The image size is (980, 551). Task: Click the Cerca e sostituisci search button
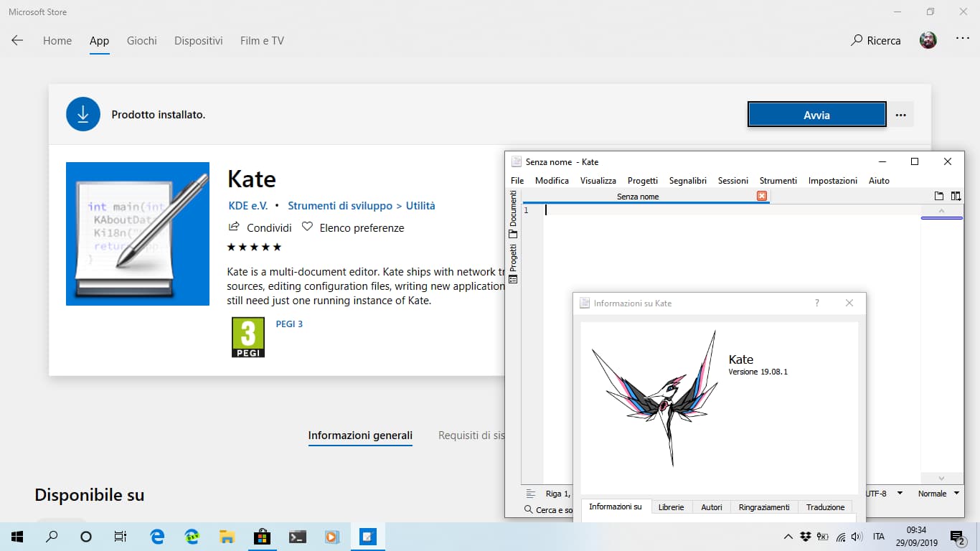(x=549, y=509)
